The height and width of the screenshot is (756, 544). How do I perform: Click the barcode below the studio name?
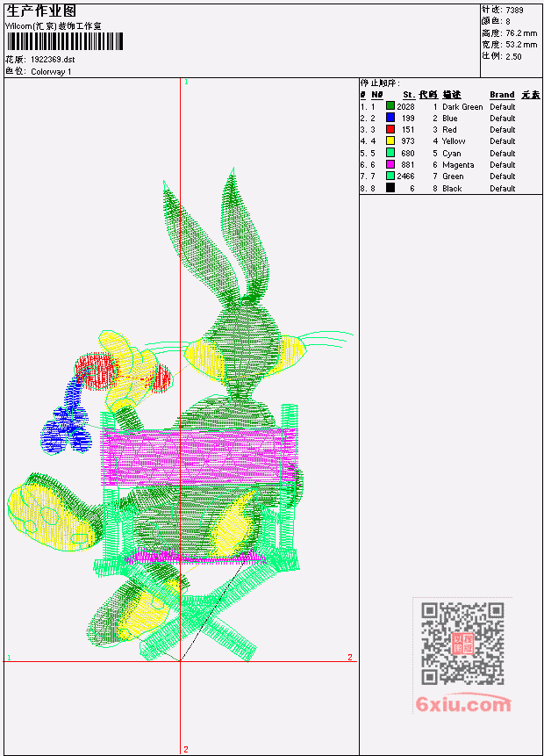(x=66, y=41)
